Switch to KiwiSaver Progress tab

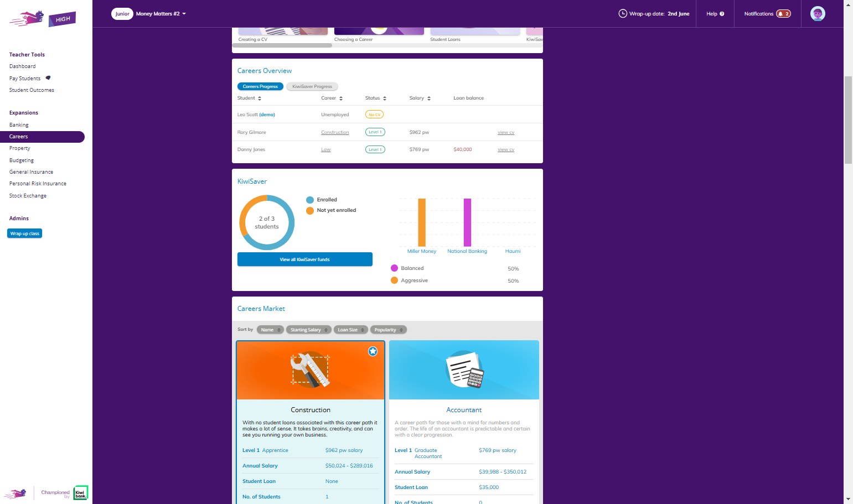pyautogui.click(x=312, y=86)
